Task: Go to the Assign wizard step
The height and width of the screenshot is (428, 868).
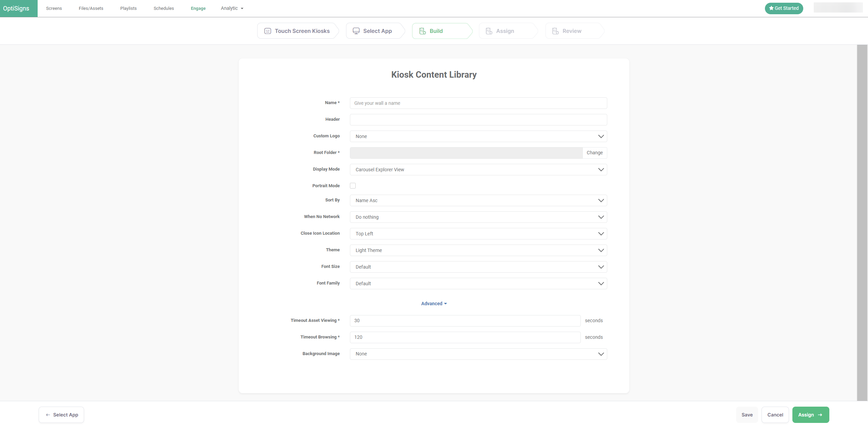Action: pyautogui.click(x=508, y=31)
